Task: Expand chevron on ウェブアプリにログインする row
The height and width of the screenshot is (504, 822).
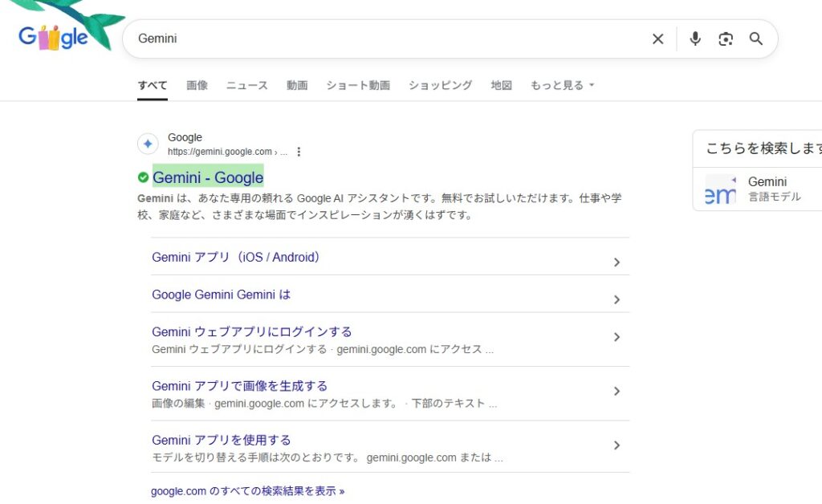Action: (617, 337)
